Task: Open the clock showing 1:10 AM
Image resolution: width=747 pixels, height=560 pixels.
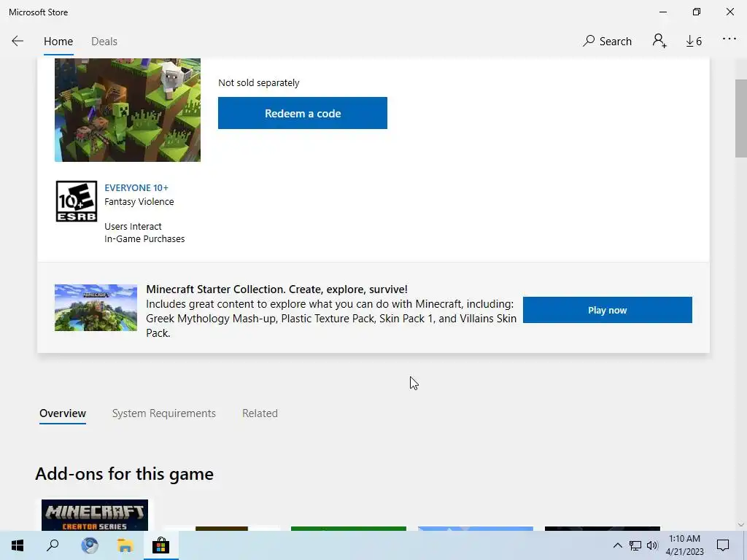Action: pos(684,545)
